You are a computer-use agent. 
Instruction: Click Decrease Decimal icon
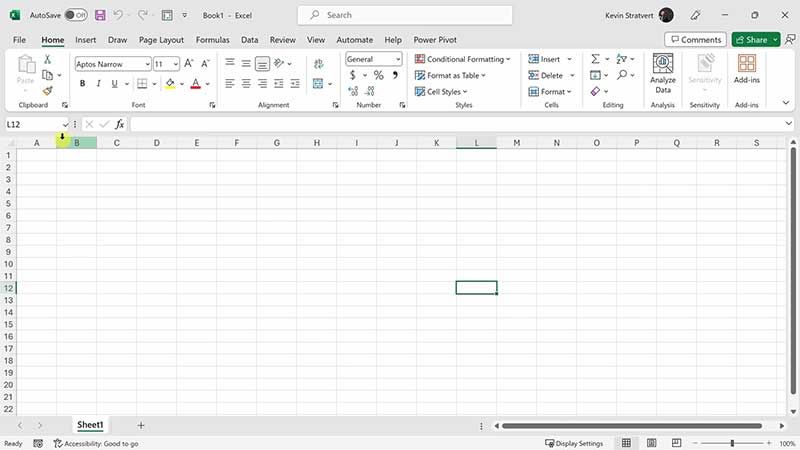pyautogui.click(x=370, y=91)
